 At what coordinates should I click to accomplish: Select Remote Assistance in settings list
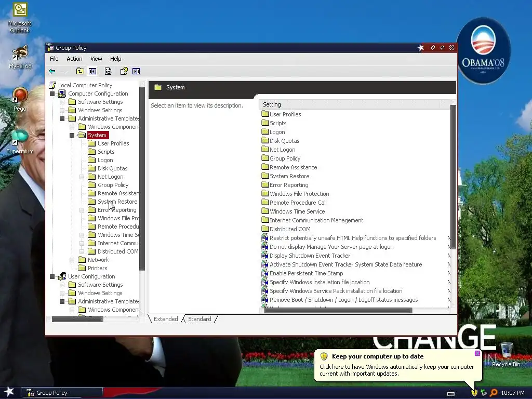(289, 167)
